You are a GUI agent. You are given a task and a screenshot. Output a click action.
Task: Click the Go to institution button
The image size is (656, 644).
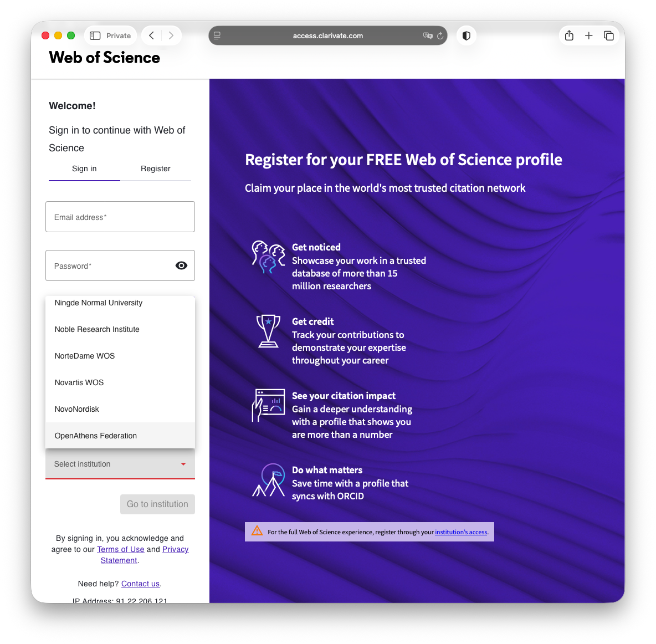click(157, 504)
